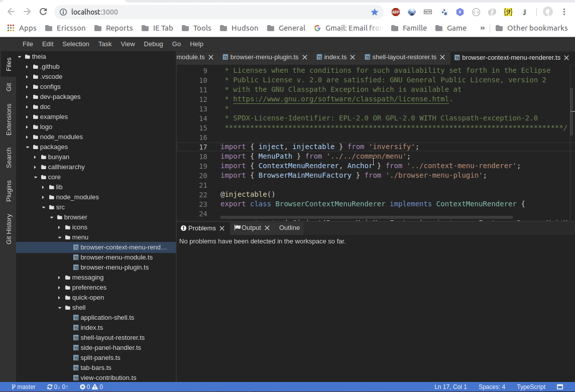Click the Adblock Plus extension icon

[x=395, y=12]
